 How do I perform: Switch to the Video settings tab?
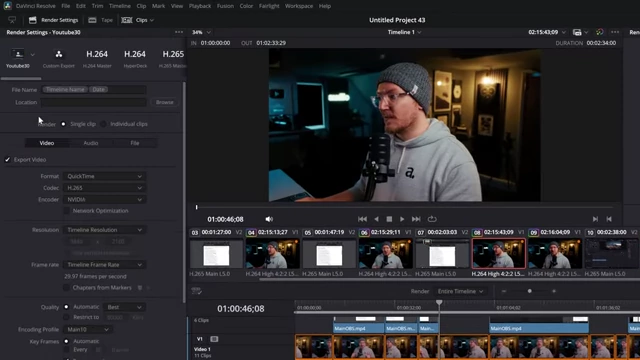[x=47, y=143]
